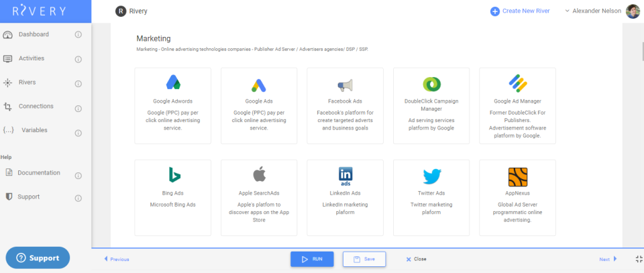
Task: Show info for Support menu item
Action: pos(78,199)
